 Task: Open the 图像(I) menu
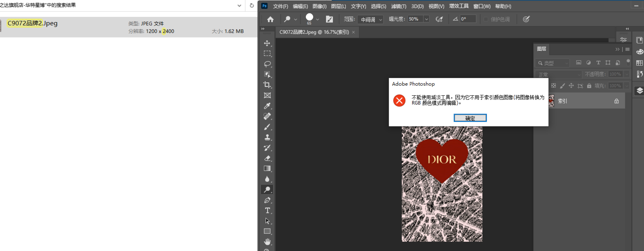pos(319,6)
